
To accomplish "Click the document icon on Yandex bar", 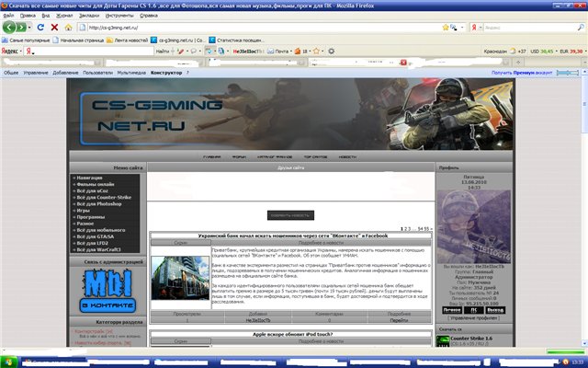I will 221,52.
